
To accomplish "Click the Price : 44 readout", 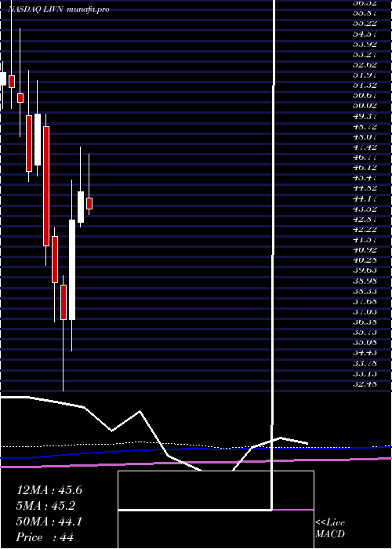I will (45, 537).
